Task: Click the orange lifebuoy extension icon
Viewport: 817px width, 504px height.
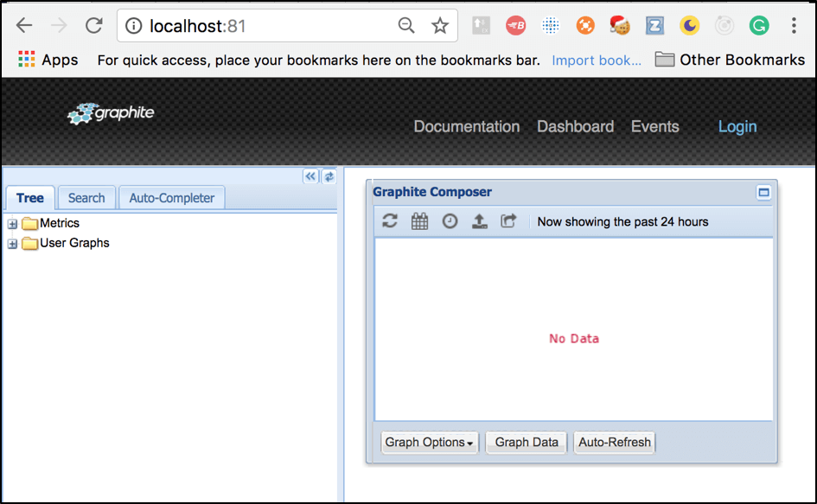Action: pos(585,25)
